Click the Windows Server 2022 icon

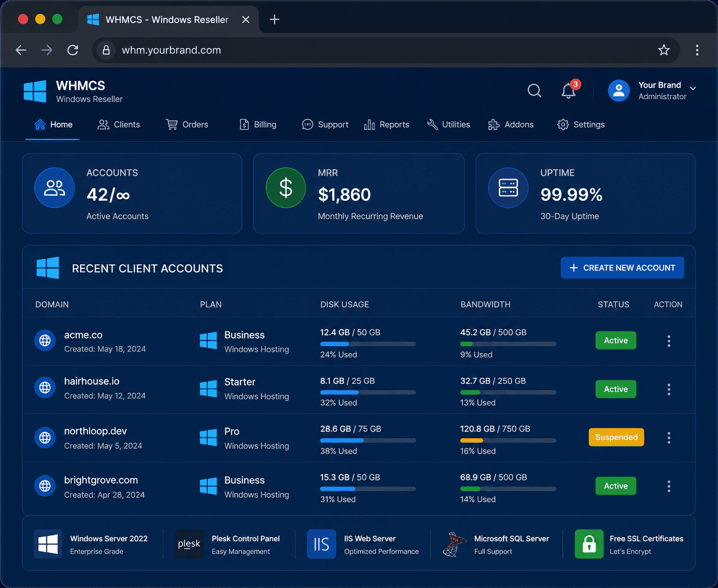coord(48,544)
